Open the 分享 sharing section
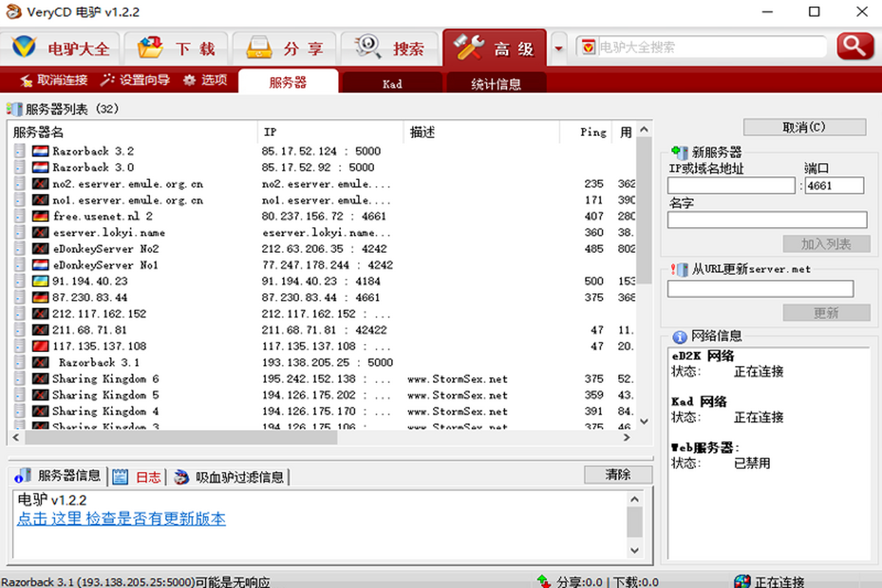The image size is (882, 588). point(284,49)
